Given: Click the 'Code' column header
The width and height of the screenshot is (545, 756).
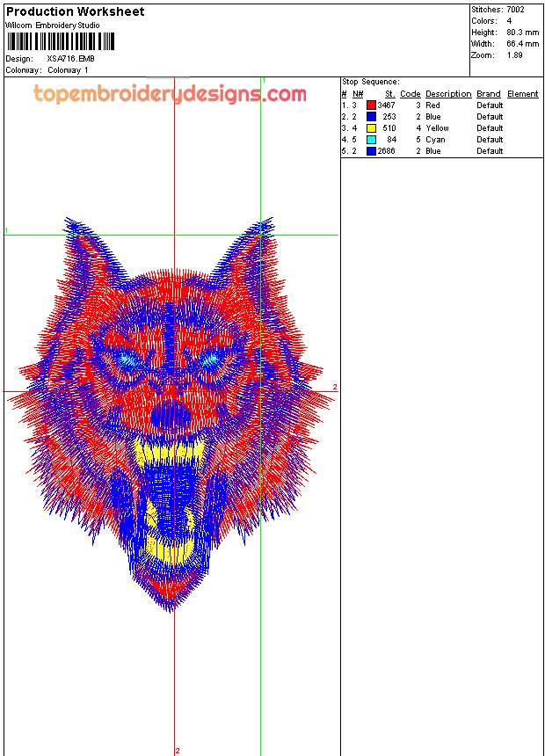Looking at the screenshot, I should point(411,94).
